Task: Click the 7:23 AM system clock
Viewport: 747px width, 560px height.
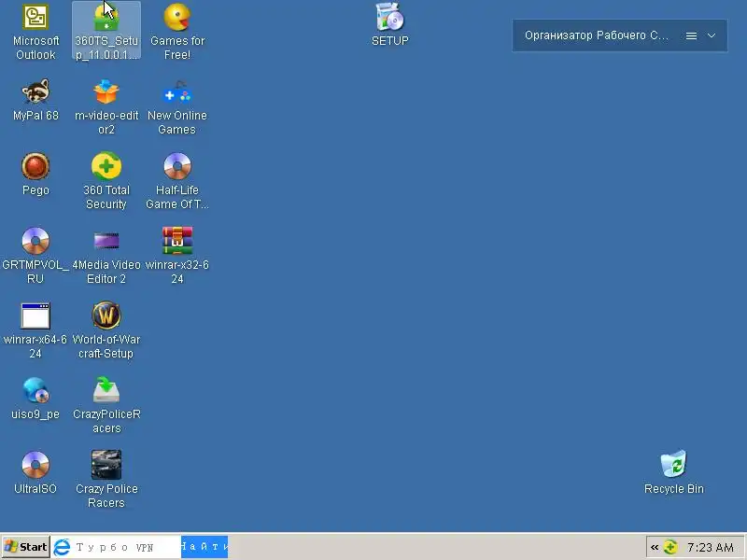Action: click(711, 547)
